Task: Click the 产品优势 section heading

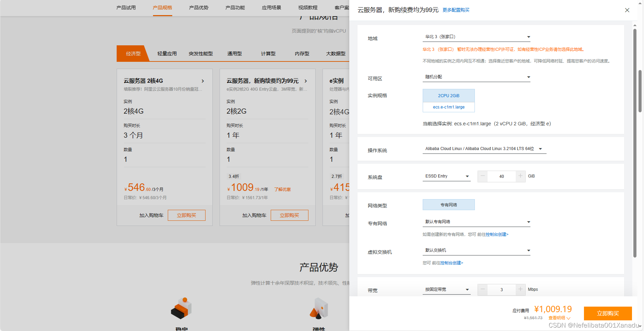Action: 319,267
